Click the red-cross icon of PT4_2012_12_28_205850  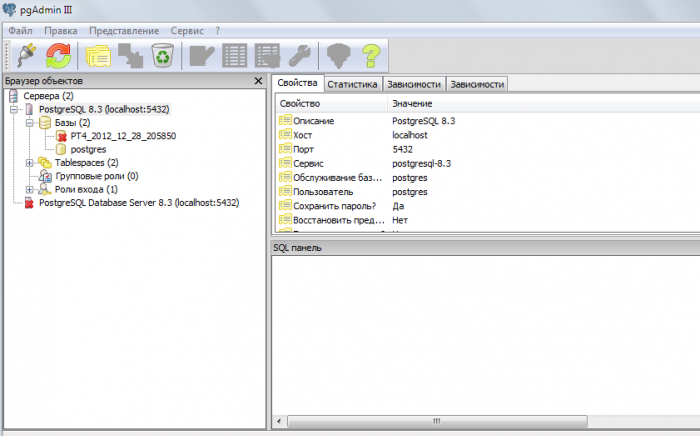tap(62, 136)
